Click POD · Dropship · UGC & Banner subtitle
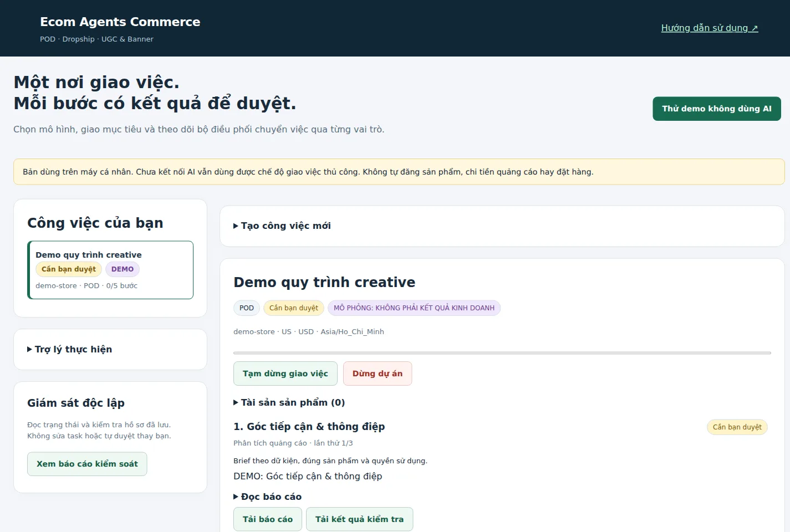790x532 pixels. pos(96,39)
